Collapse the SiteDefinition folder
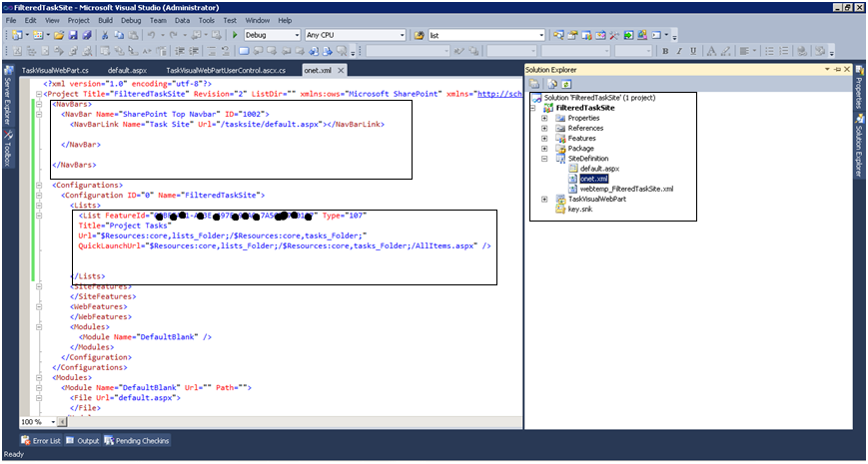This screenshot has height=464, width=868. 544,159
